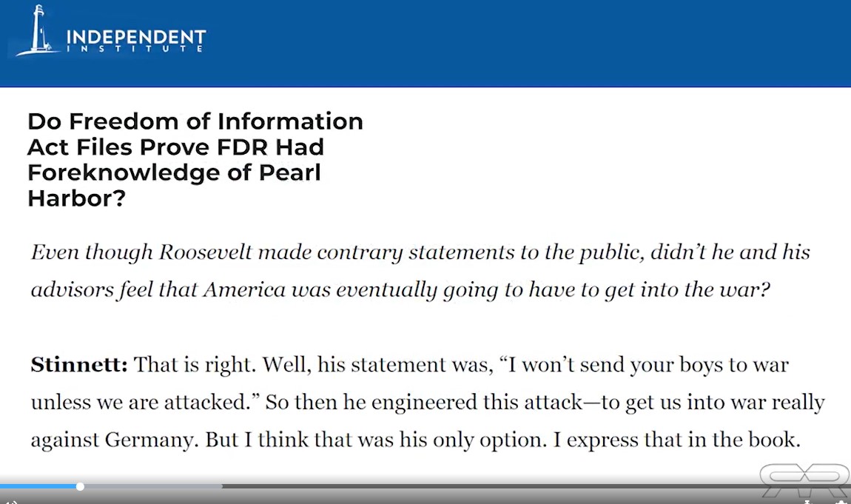This screenshot has height=504, width=851.
Task: Click "I express that in the book" sentence
Action: [x=677, y=440]
